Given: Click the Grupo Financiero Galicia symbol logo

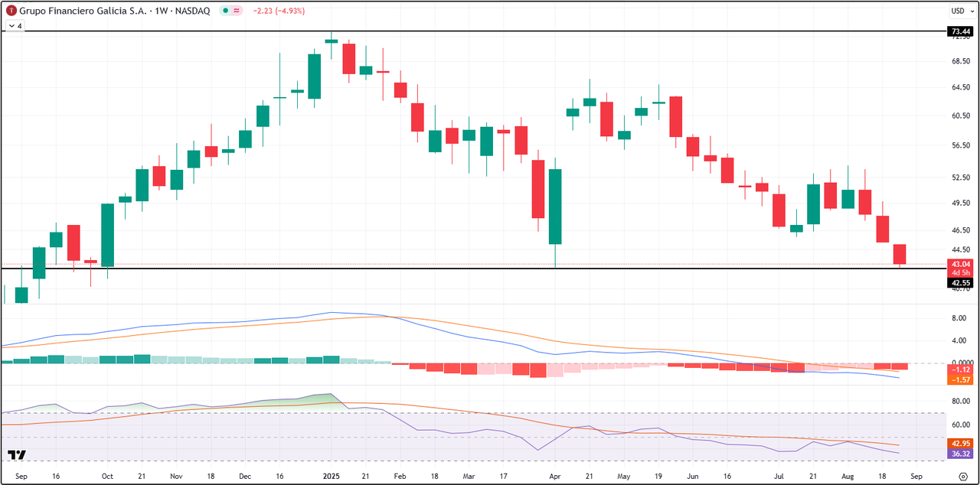Looking at the screenshot, I should click(x=10, y=10).
